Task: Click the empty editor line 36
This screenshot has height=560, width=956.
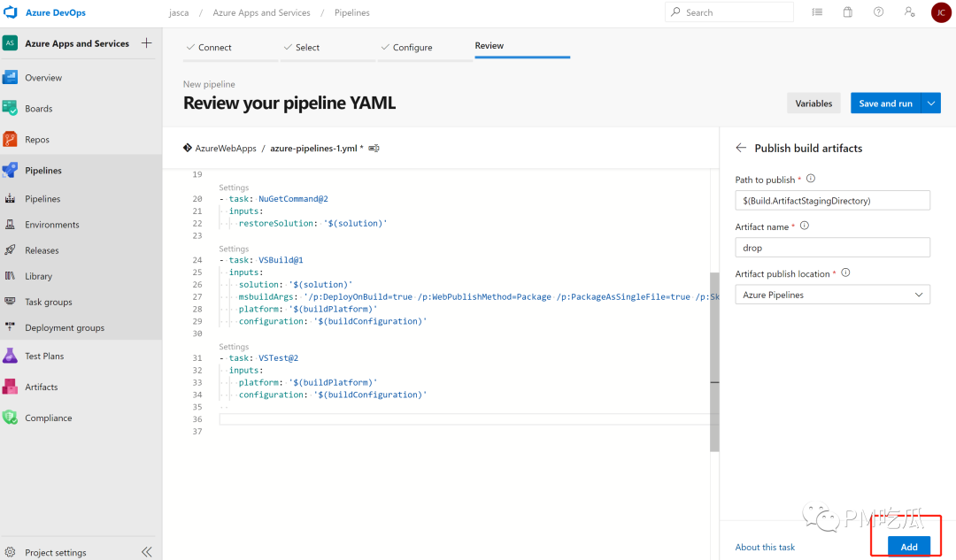Action: pyautogui.click(x=465, y=419)
